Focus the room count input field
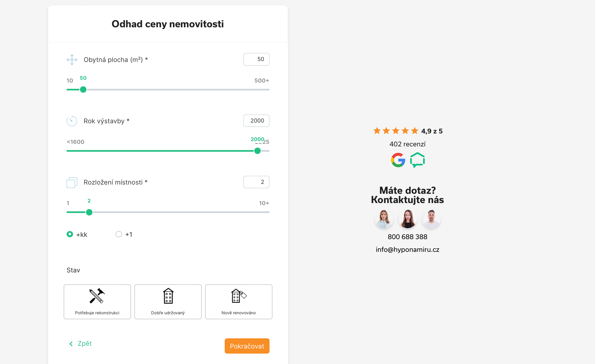595x364 pixels. [256, 182]
